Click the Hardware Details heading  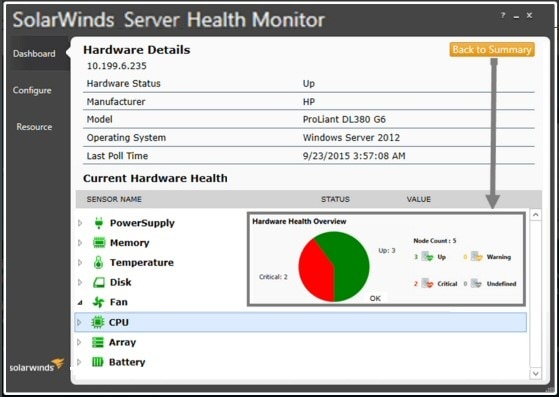137,50
